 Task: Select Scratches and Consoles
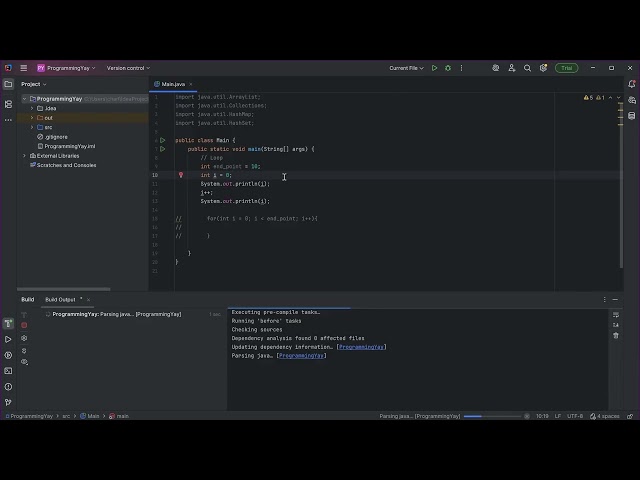(x=63, y=165)
